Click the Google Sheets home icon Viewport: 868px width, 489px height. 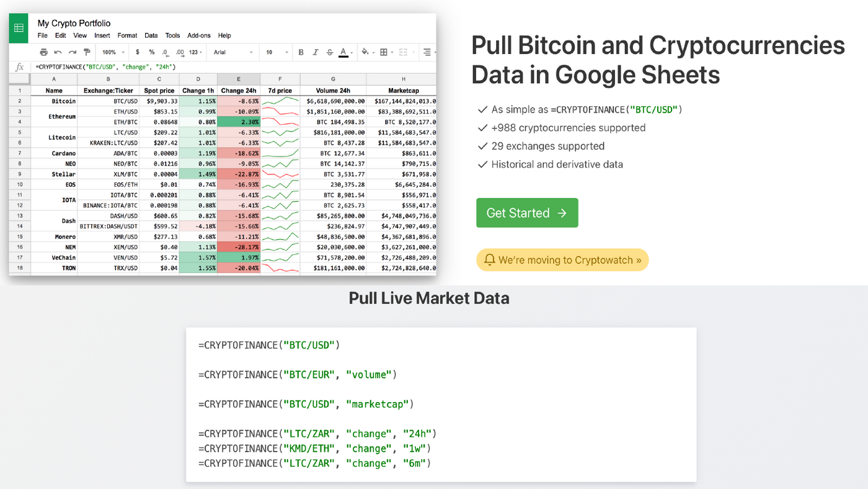tap(19, 28)
